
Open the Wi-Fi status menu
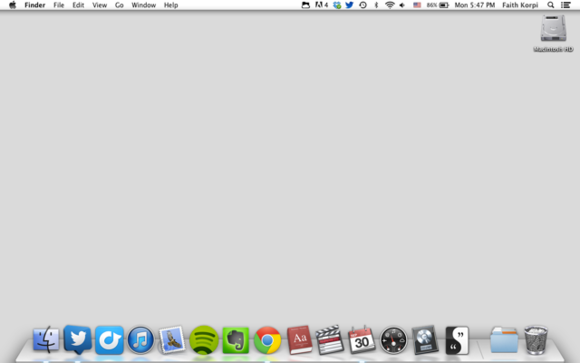tap(390, 5)
